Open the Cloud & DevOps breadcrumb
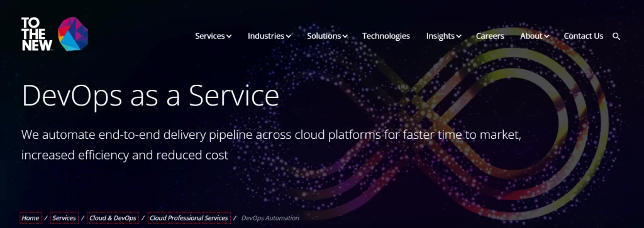This screenshot has height=228, width=644. click(113, 218)
